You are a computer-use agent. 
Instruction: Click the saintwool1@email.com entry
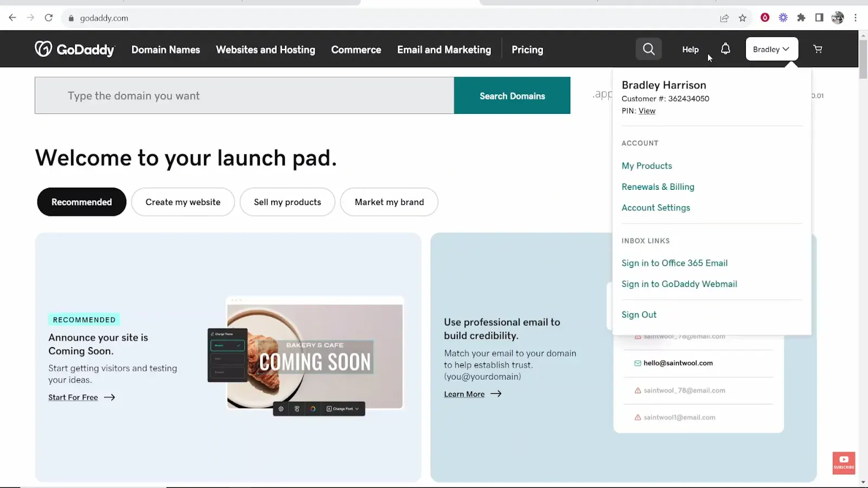coord(675,418)
